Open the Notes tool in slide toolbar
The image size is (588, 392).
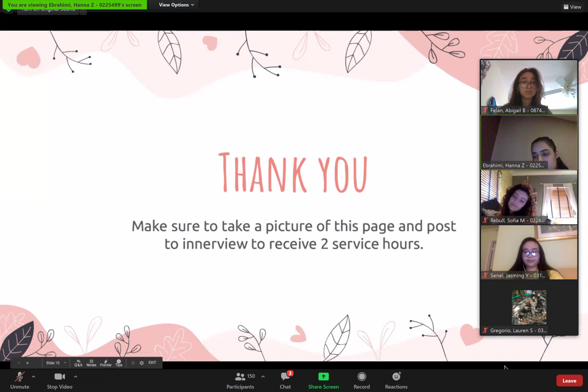[91, 363]
